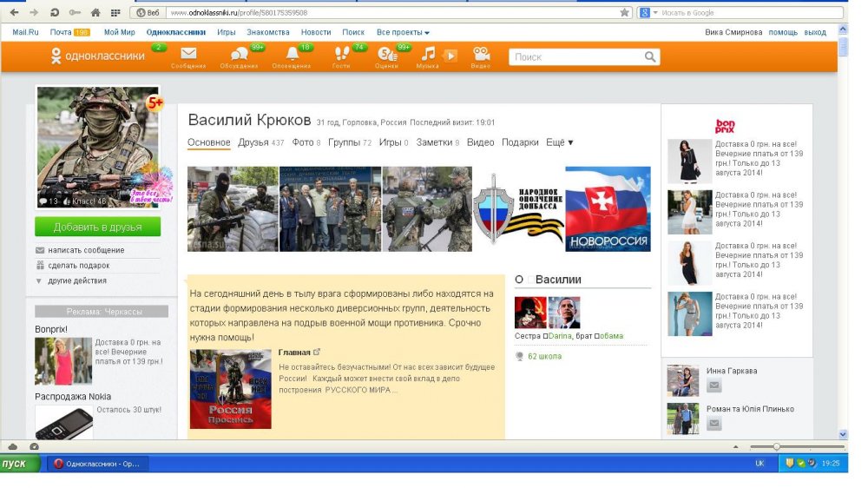Click the пуск Start button on taskbar

point(19,464)
